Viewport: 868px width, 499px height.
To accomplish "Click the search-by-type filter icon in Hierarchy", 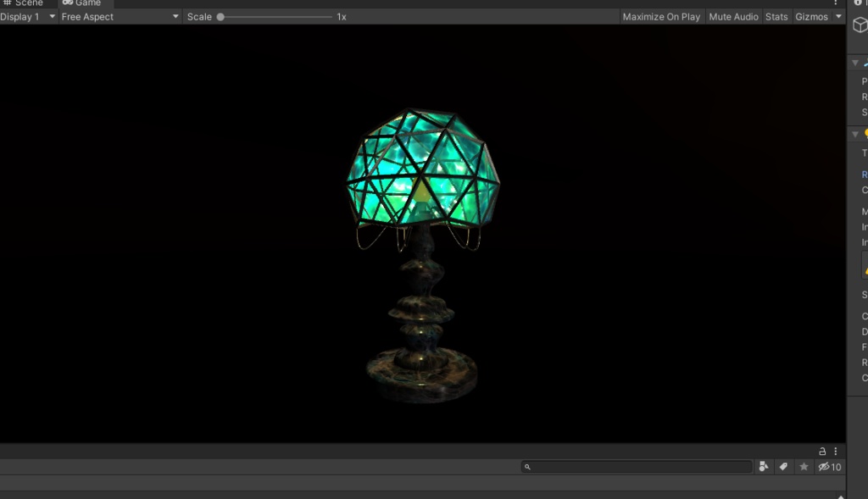I will pyautogui.click(x=764, y=466).
